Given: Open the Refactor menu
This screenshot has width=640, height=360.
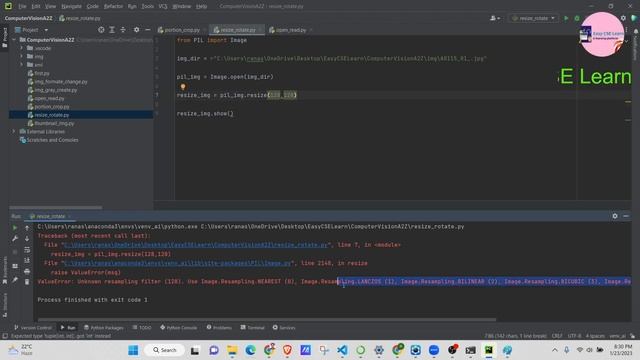Looking at the screenshot, I should [113, 6].
